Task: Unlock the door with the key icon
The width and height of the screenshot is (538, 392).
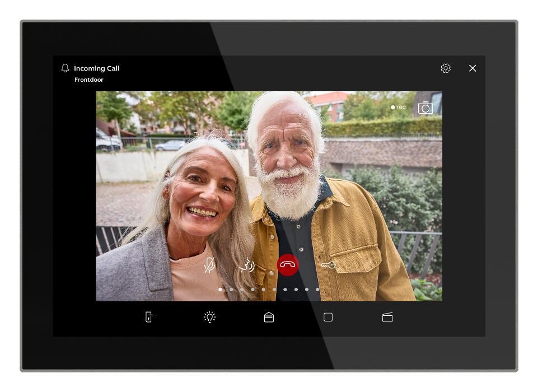Action: (x=328, y=265)
